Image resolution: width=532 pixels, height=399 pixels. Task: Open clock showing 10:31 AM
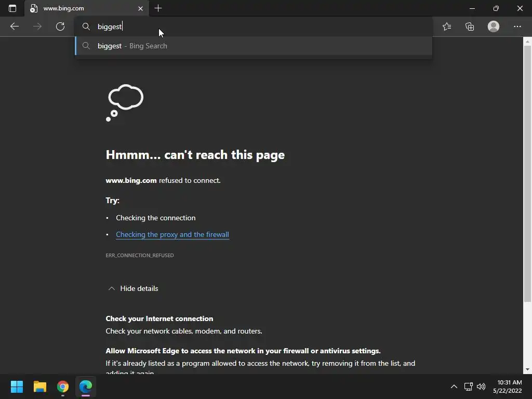(x=508, y=387)
